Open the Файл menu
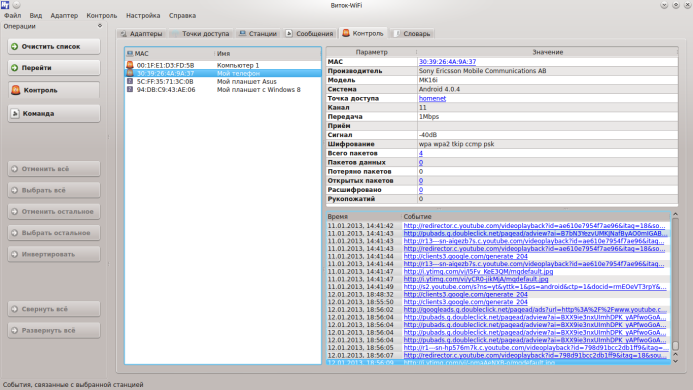 pos(12,15)
